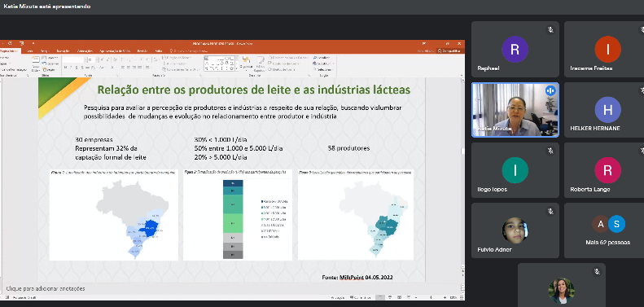Click the Novo Slide icon in the PowerPoint ribbon
644x307 pixels.
coord(36,59)
